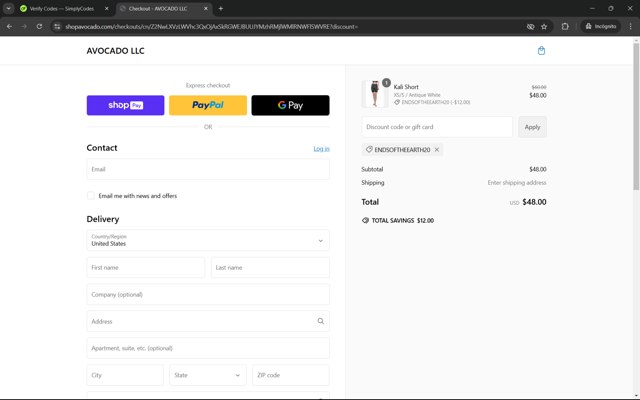
Task: Click the ZIP code field
Action: click(x=291, y=375)
